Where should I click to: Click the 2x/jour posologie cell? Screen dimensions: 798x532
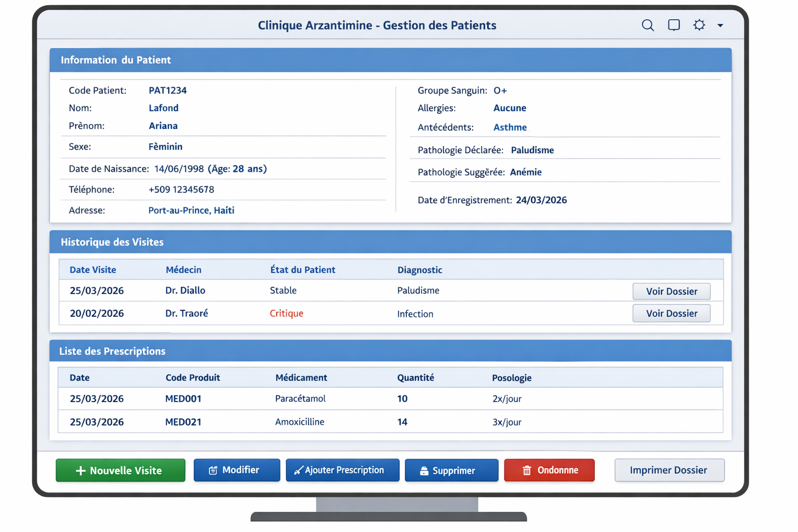click(507, 399)
